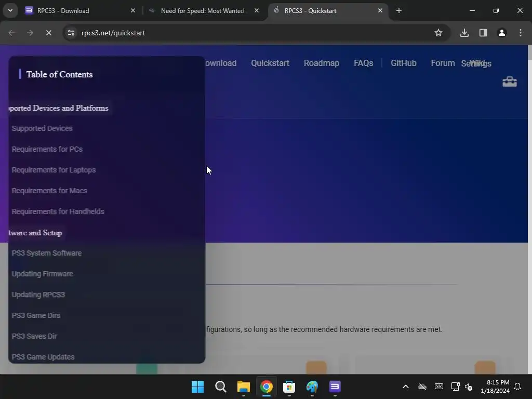Close the RPCS3 - Quickstart tab
The height and width of the screenshot is (399, 532).
click(380, 10)
